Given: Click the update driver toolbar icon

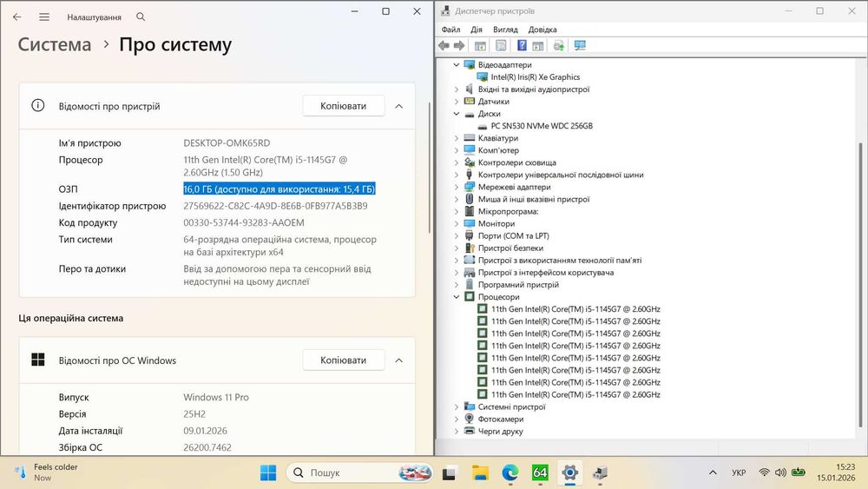Looking at the screenshot, I should click(558, 45).
